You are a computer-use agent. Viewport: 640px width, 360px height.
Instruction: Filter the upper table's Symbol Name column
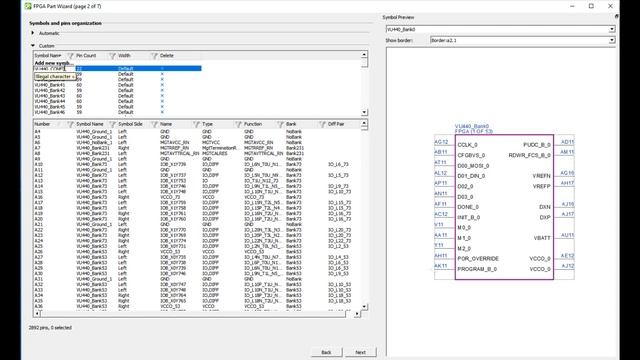70,56
